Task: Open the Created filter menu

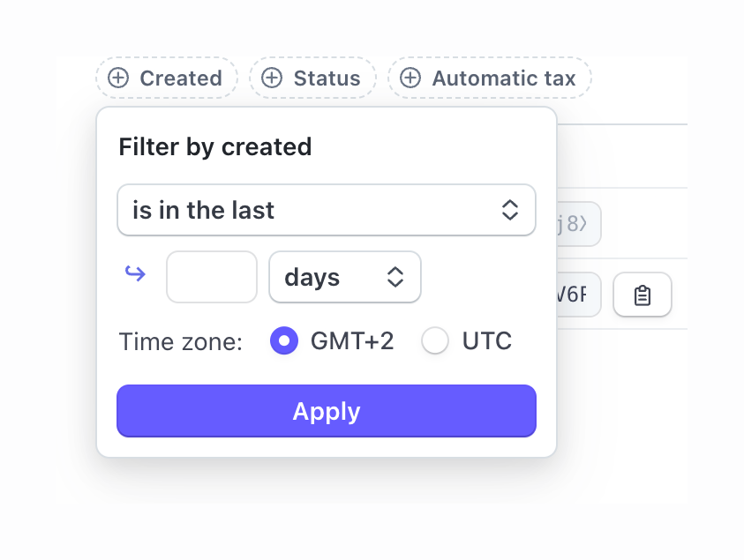Action: click(166, 78)
